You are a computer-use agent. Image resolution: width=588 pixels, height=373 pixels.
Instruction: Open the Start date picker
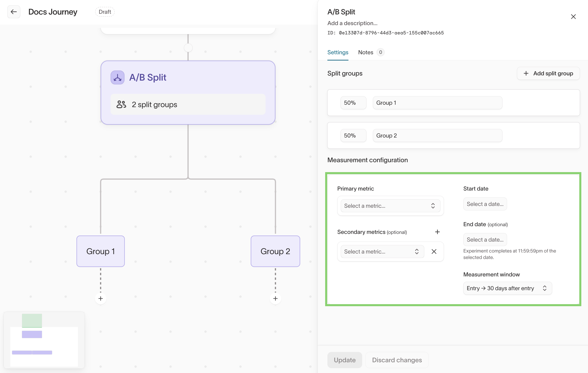[x=485, y=204]
